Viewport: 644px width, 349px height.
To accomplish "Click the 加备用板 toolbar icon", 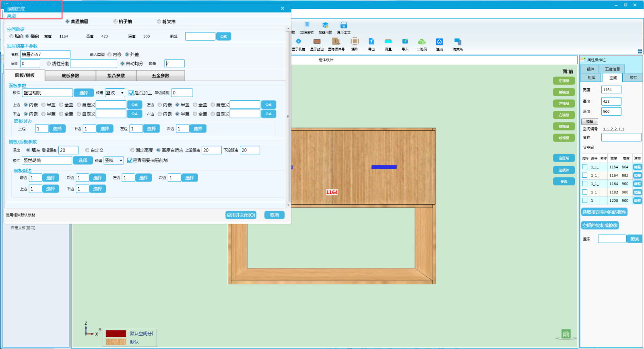I will 325,25.
